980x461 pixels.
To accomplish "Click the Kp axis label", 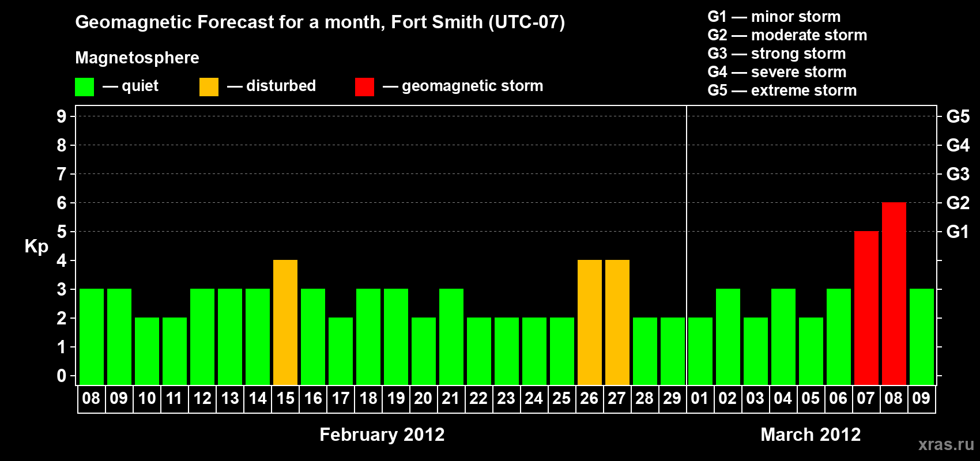I will pos(36,247).
